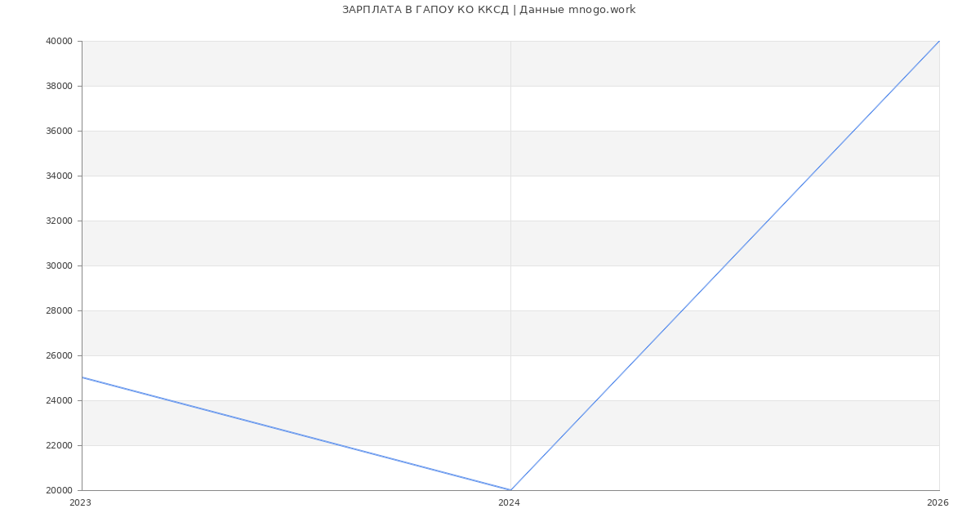Screen dimensions: 980x531
Task: Select the 20000 y-axis label
Action: tap(58, 490)
